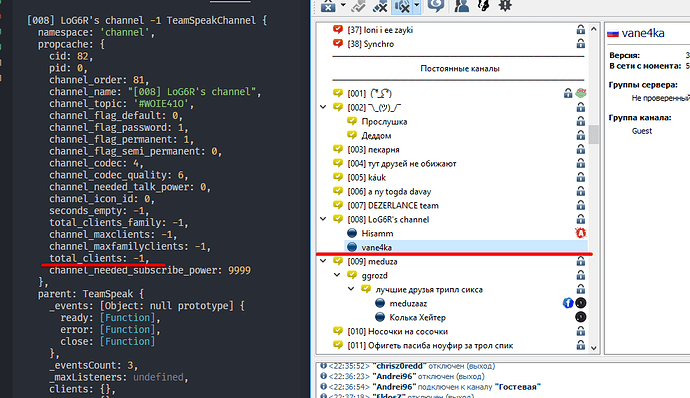
Task: Collapse the [008] LoG6R's channel tree
Action: (x=323, y=219)
